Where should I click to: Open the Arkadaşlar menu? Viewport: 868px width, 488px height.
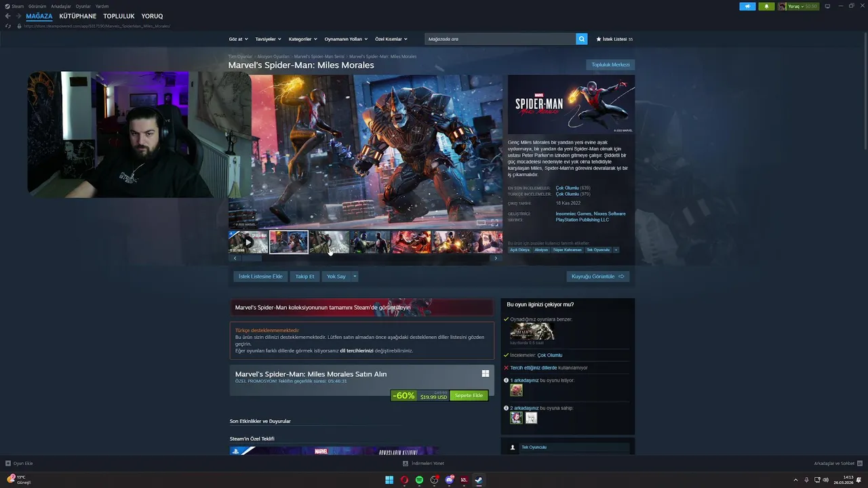pyautogui.click(x=61, y=6)
